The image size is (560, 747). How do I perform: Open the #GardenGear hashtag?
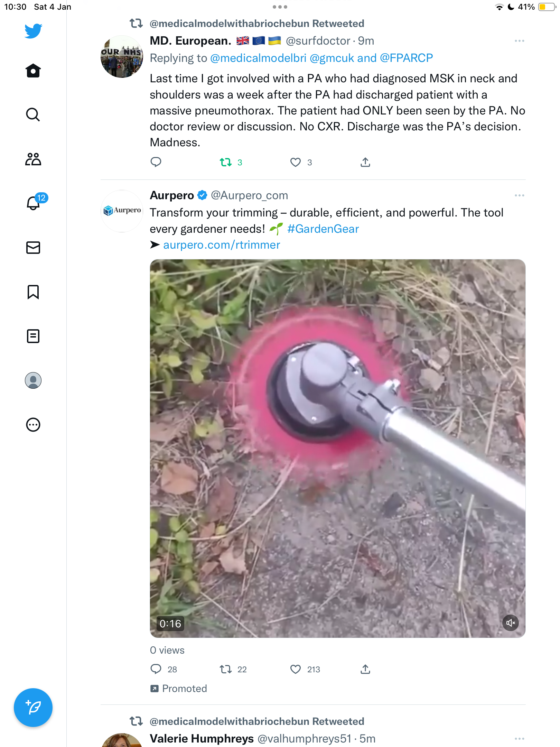(323, 229)
